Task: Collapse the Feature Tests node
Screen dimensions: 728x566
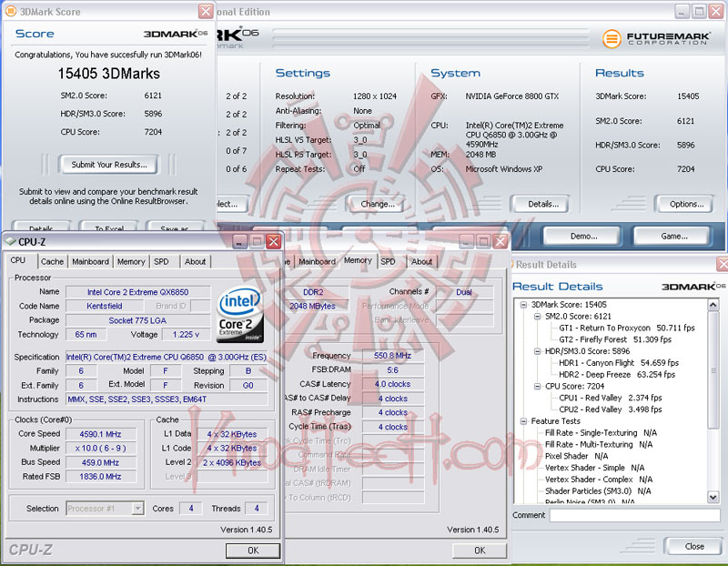Action: click(x=524, y=421)
